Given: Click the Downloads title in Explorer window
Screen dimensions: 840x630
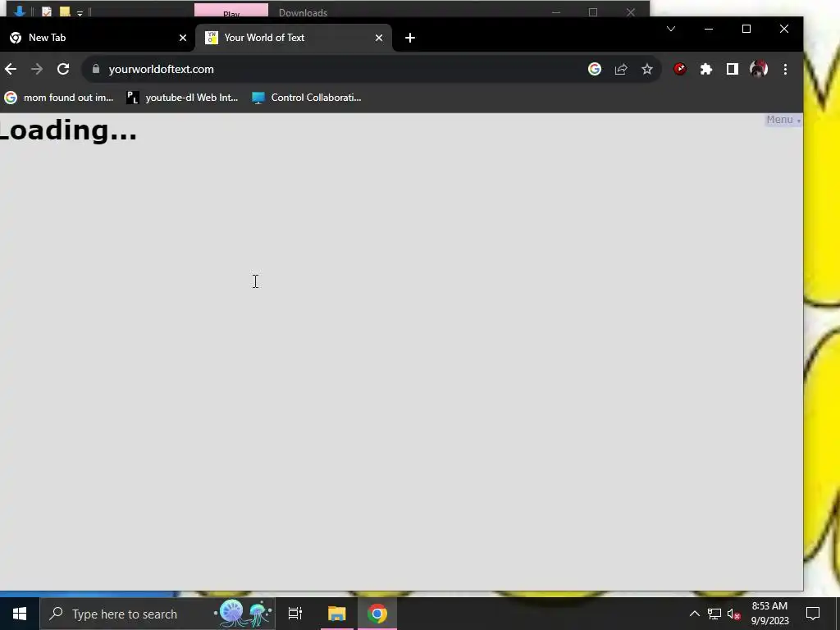Looking at the screenshot, I should [303, 12].
